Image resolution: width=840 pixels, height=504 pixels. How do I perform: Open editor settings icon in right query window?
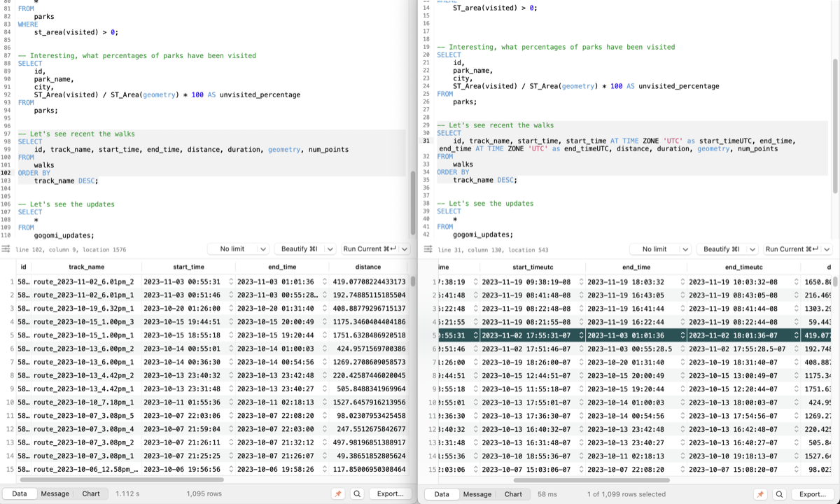coord(428,249)
